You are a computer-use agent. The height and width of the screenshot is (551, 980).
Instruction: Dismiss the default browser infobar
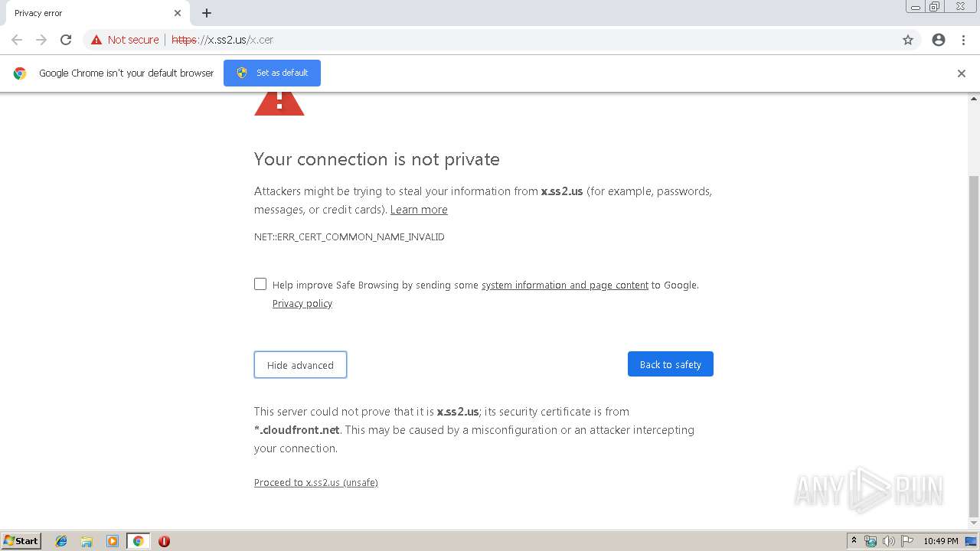pyautogui.click(x=962, y=73)
